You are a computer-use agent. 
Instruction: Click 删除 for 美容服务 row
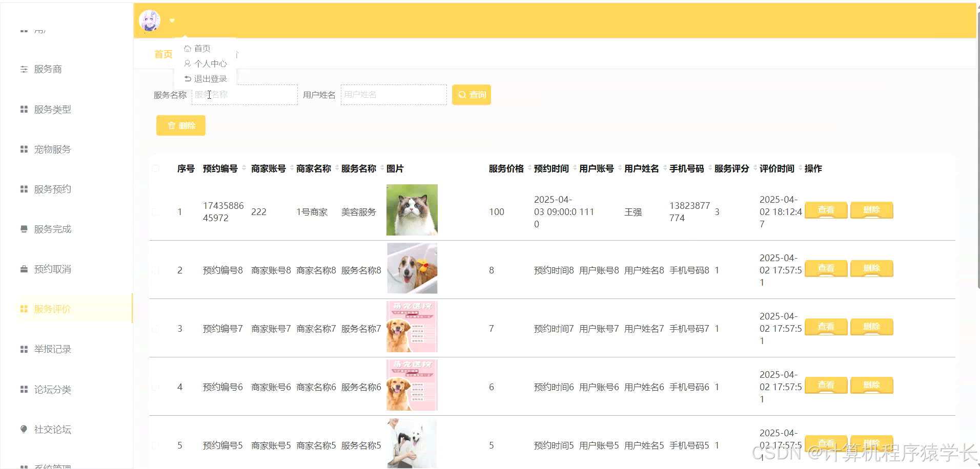[871, 210]
